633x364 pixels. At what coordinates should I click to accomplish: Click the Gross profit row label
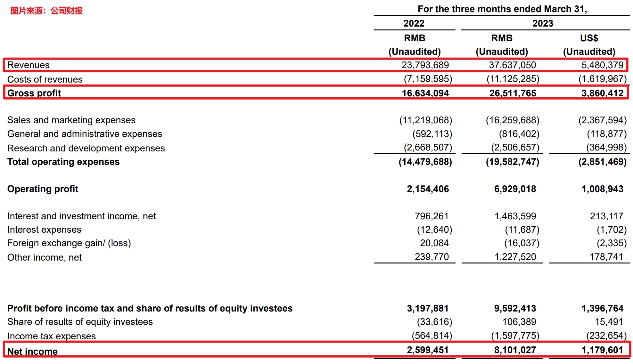coord(34,93)
